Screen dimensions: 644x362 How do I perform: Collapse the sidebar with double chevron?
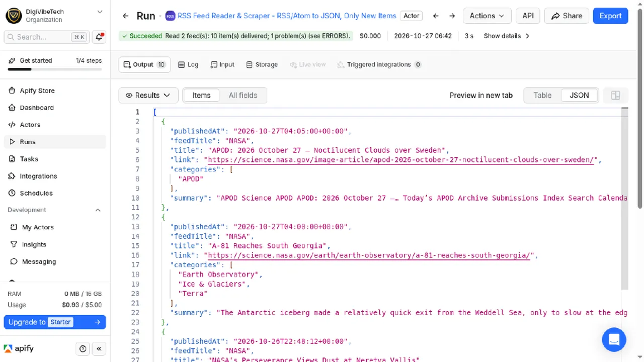tap(99, 348)
